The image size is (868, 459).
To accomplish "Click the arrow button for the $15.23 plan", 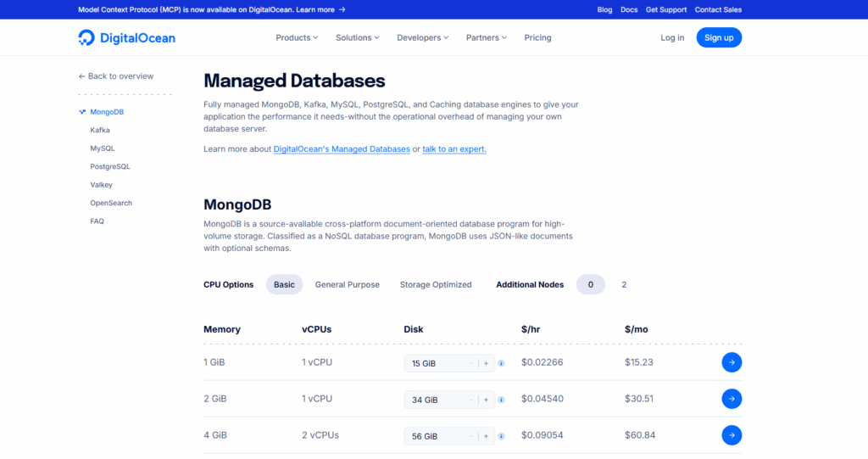I will click(732, 362).
